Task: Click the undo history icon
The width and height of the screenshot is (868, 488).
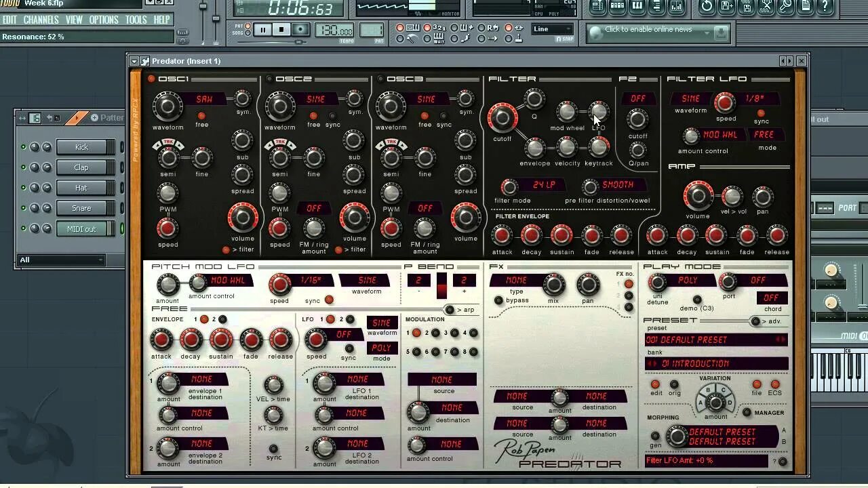Action: tap(707, 7)
